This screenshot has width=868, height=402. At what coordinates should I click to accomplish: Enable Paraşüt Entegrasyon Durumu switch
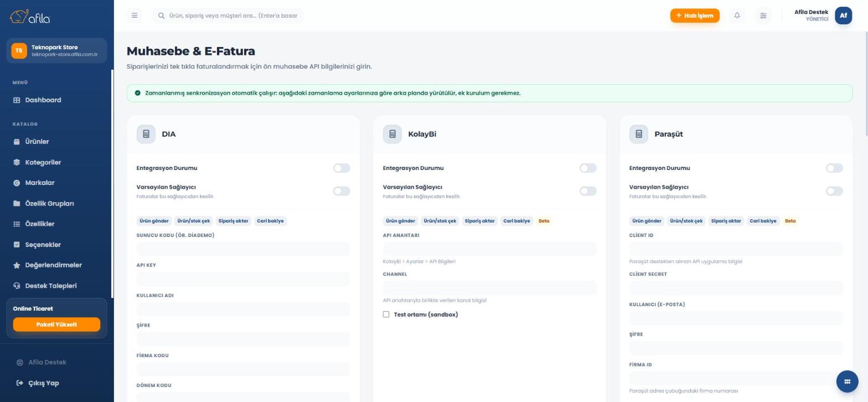(x=834, y=168)
